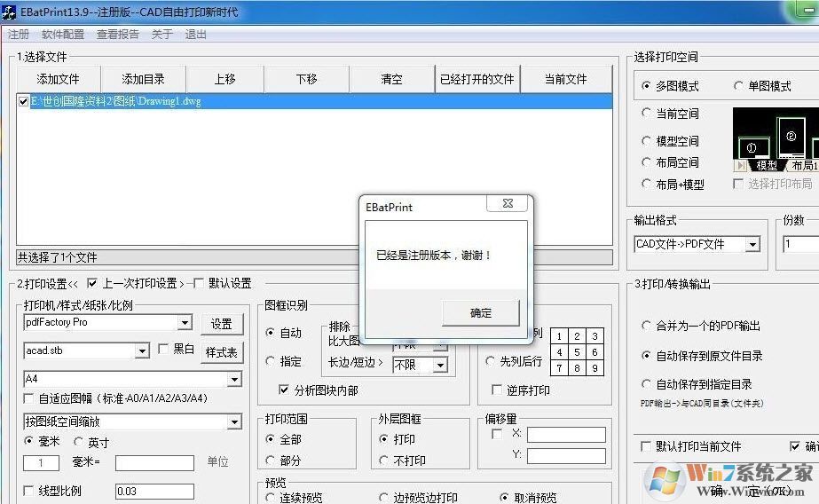Select 部分 print range radio button
The height and width of the screenshot is (504, 819).
[270, 461]
